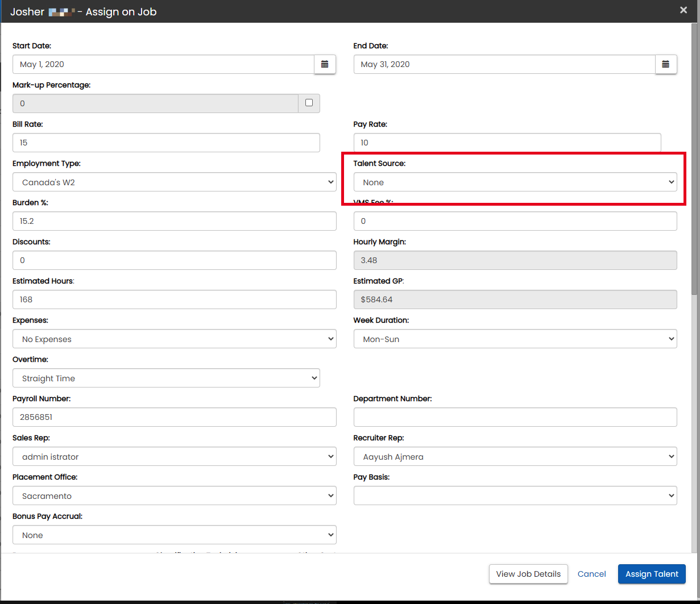This screenshot has height=604, width=700.
Task: Click the Assign Talent button
Action: click(652, 574)
